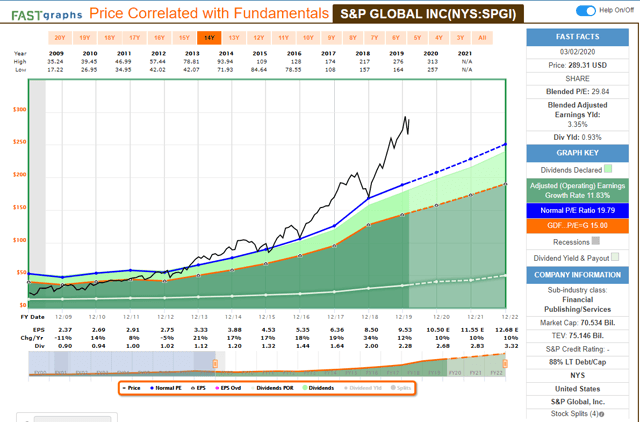The width and height of the screenshot is (640, 422).
Task: Switch to the 18Y time range
Action: (x=109, y=38)
